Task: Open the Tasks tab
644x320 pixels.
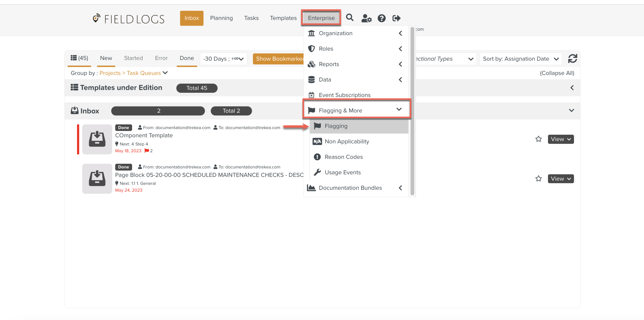Action: coord(251,18)
